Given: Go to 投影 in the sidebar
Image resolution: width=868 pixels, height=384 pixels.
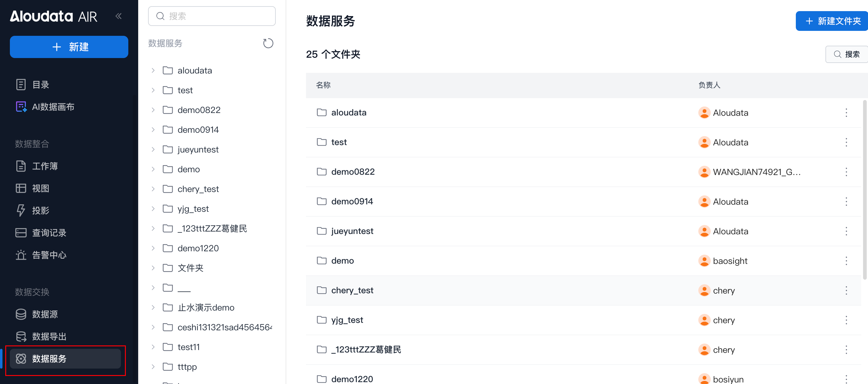Looking at the screenshot, I should point(40,211).
